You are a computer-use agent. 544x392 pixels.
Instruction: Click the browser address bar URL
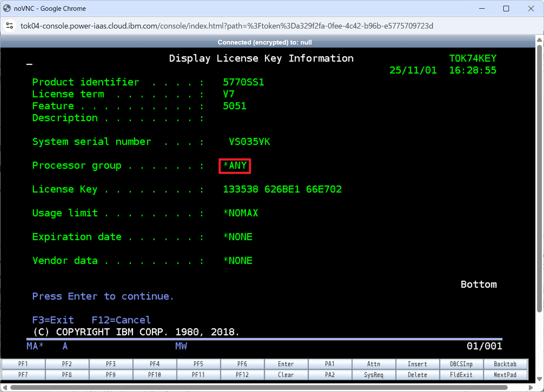pos(227,26)
